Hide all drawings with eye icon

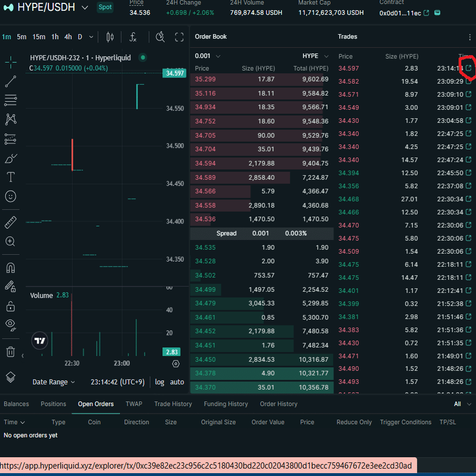pyautogui.click(x=11, y=325)
